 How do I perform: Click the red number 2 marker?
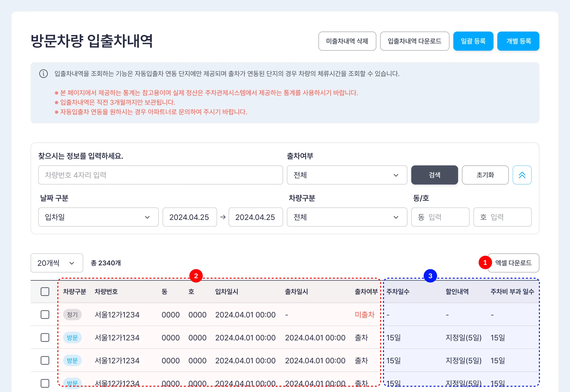point(196,276)
